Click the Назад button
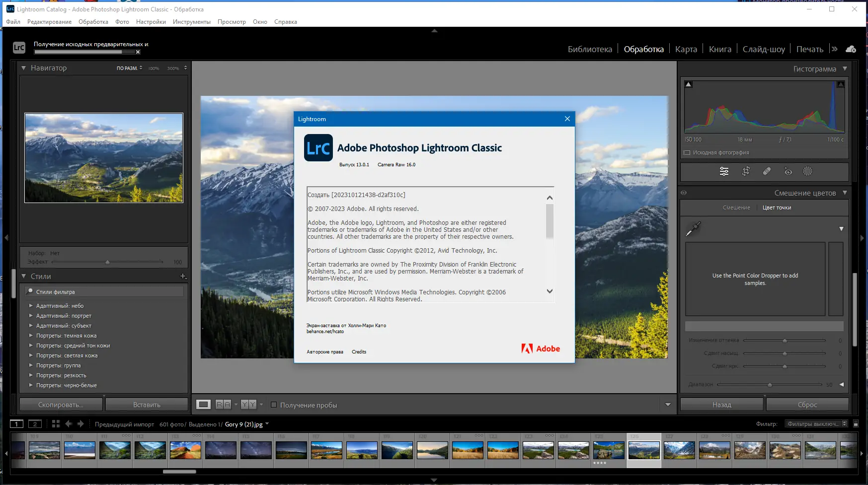This screenshot has width=868, height=485. tap(721, 405)
